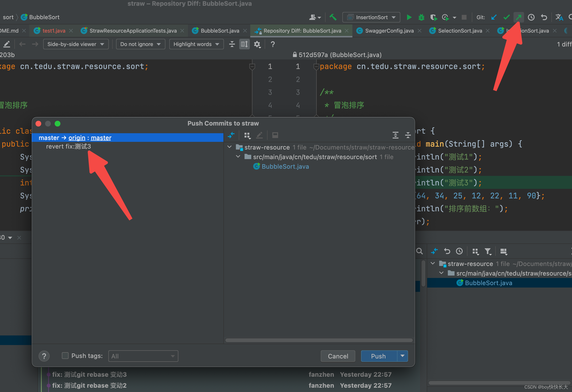Show diff icon in commit details panel
Viewport: 572px width, 392px height.
[434, 251]
